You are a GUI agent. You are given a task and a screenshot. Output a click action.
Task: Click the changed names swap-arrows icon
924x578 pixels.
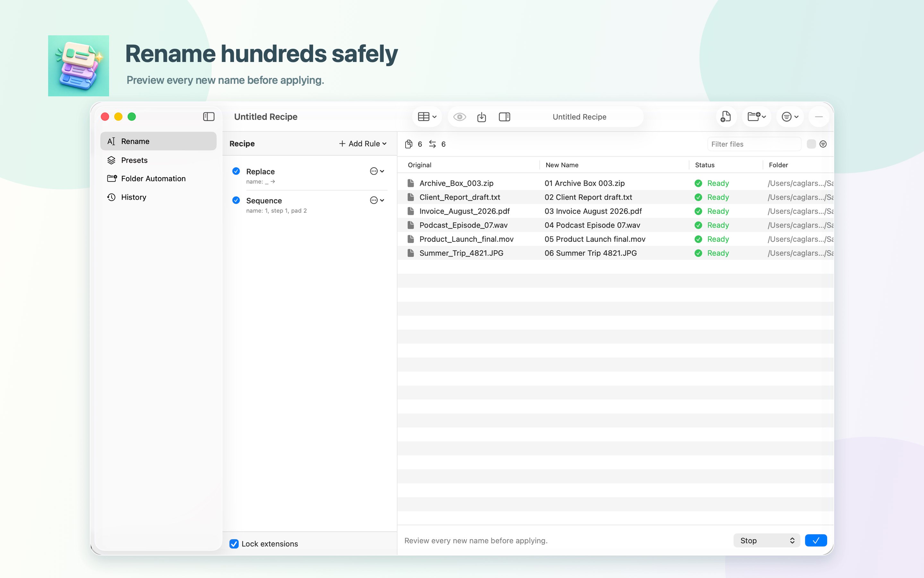coord(432,144)
